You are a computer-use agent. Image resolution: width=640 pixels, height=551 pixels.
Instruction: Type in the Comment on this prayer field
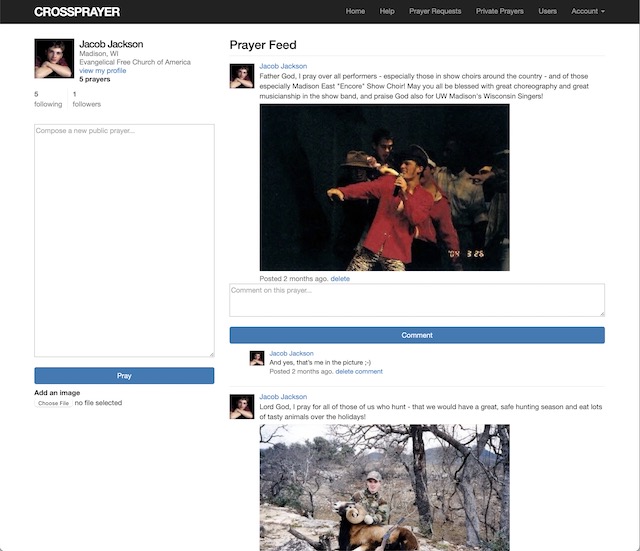coord(417,300)
